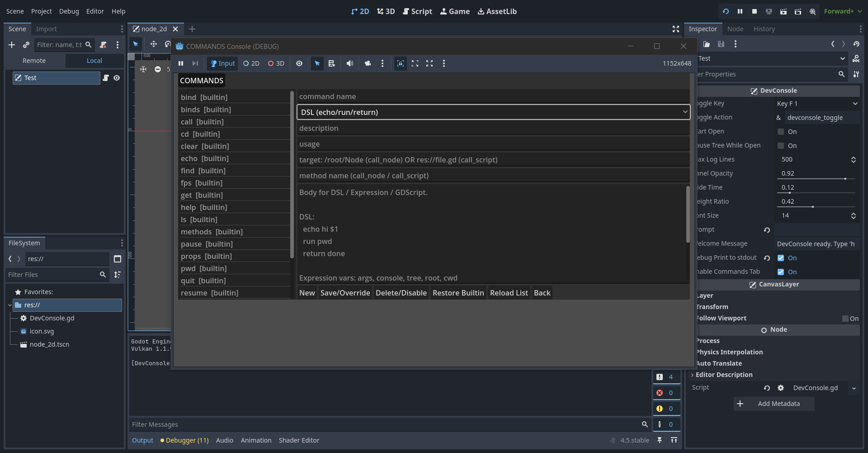Switch to the Debugger (11) tab
Image resolution: width=868 pixels, height=453 pixels.
[184, 440]
